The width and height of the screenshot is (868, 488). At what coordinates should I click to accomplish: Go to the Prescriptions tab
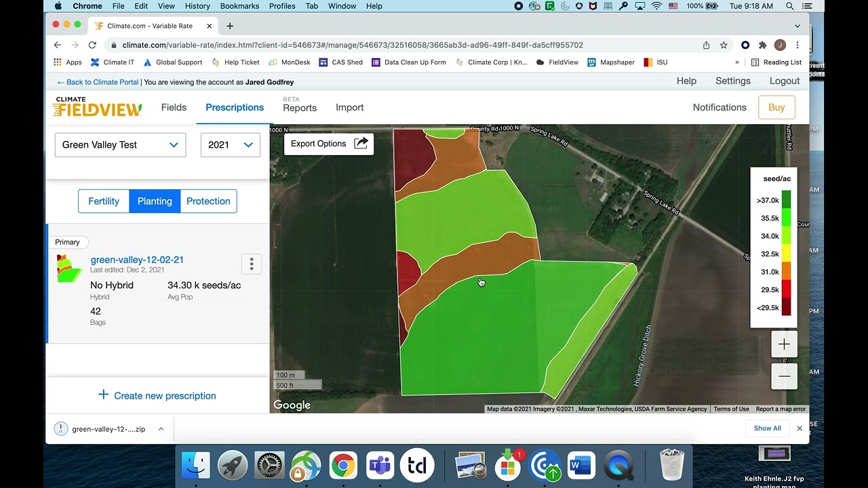235,108
